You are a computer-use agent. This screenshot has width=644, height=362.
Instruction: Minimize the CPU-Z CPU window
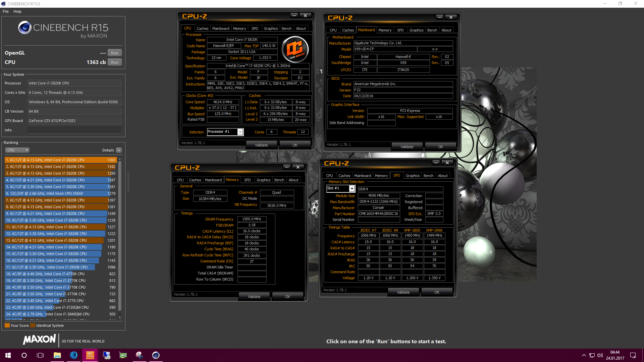coord(294,15)
